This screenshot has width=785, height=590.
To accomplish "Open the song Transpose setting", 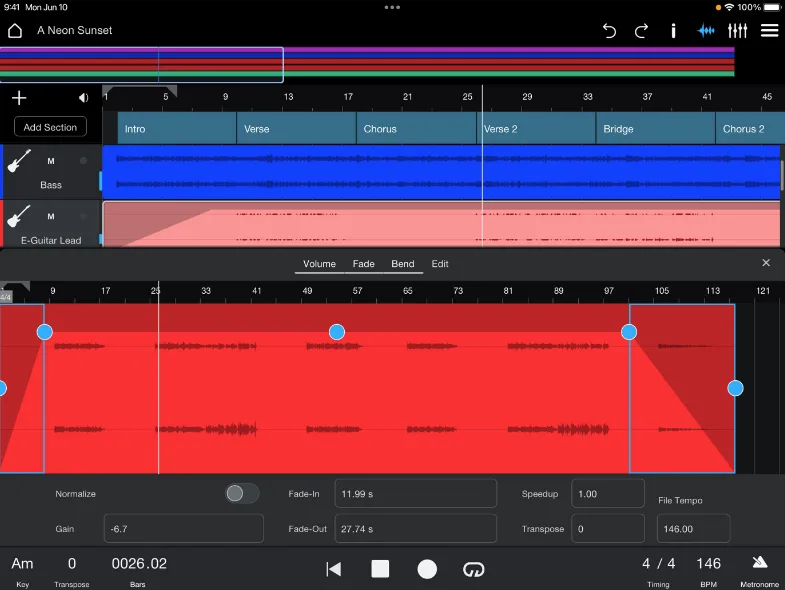I will point(72,570).
